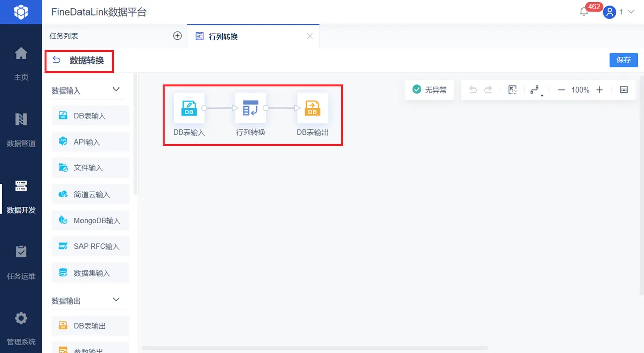Click the FineDataLink数据平台 title
The image size is (644, 353).
point(99,12)
